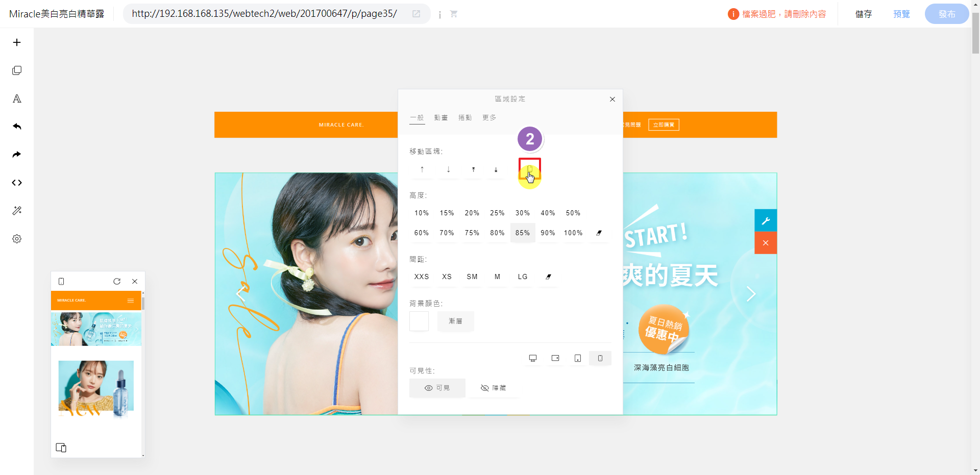Open hamburger menu in mobile preview
The image size is (980, 475).
[131, 301]
